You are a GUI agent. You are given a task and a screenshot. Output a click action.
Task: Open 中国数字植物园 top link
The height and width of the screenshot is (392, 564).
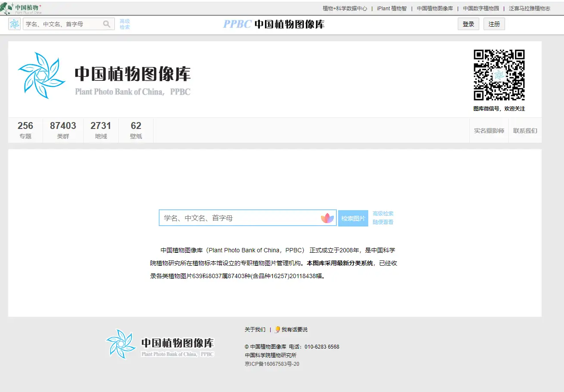[x=481, y=8]
